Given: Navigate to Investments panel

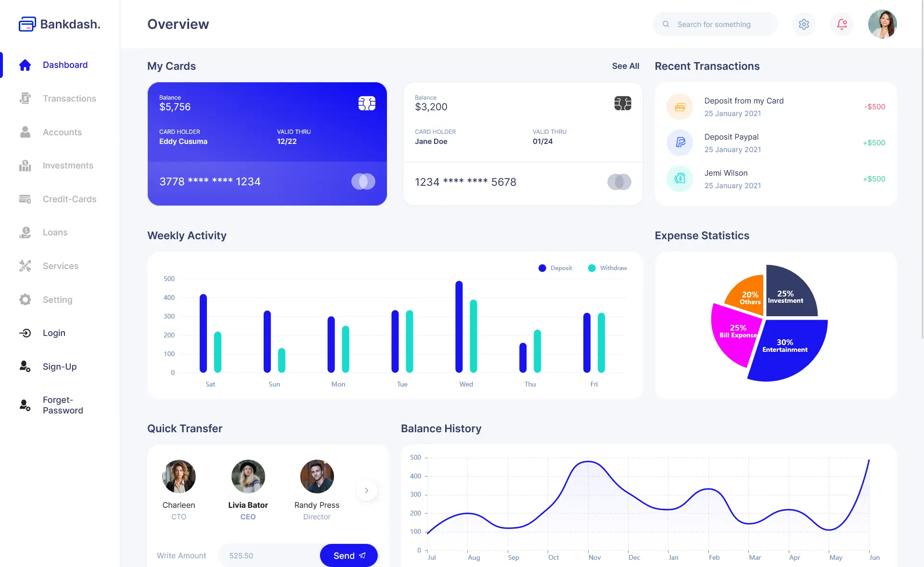Looking at the screenshot, I should (x=67, y=167).
